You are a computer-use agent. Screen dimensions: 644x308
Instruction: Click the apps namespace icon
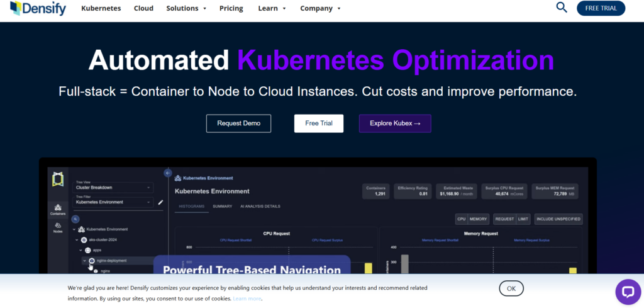pyautogui.click(x=88, y=250)
